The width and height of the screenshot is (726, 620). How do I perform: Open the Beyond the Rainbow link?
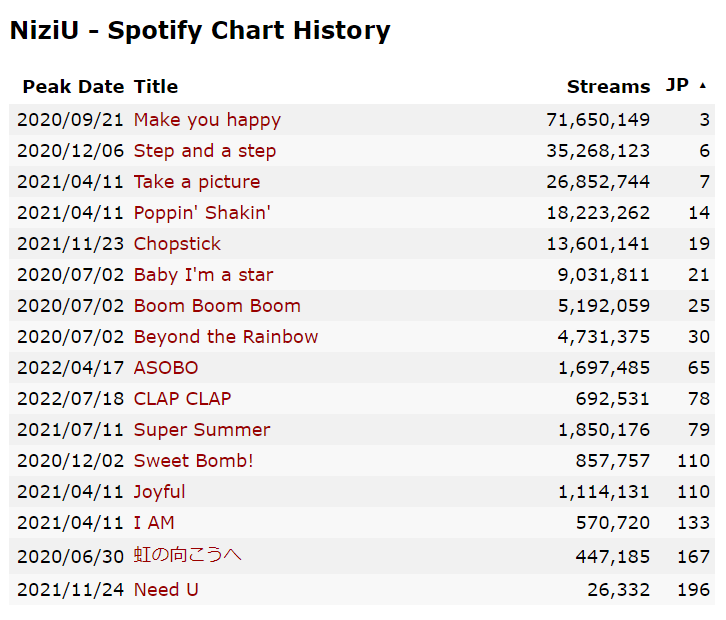tap(226, 337)
